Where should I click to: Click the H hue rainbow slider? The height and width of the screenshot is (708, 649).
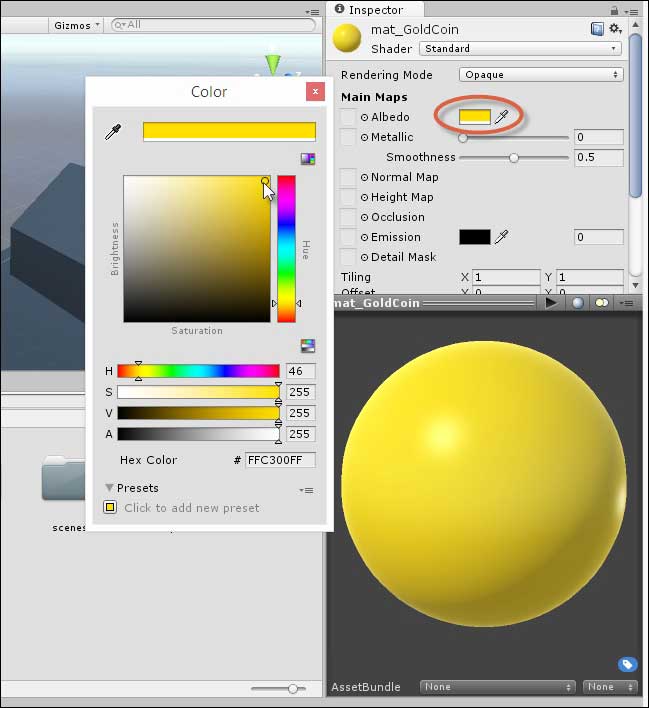pos(198,371)
